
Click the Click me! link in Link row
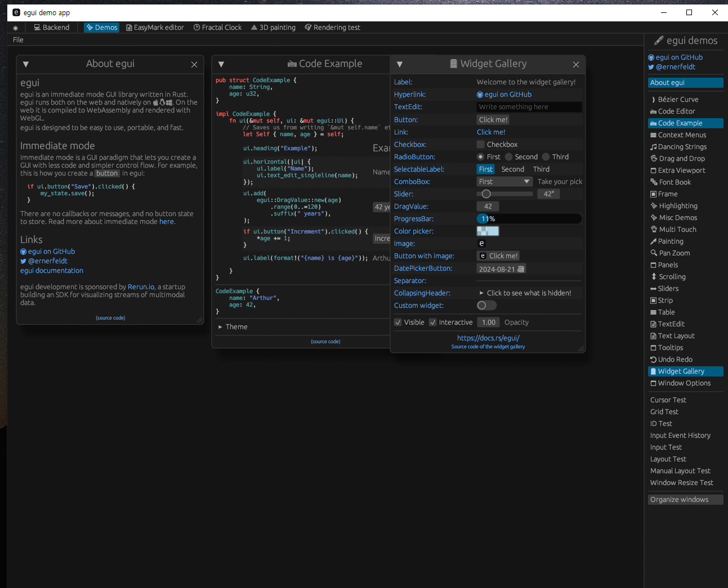point(491,132)
